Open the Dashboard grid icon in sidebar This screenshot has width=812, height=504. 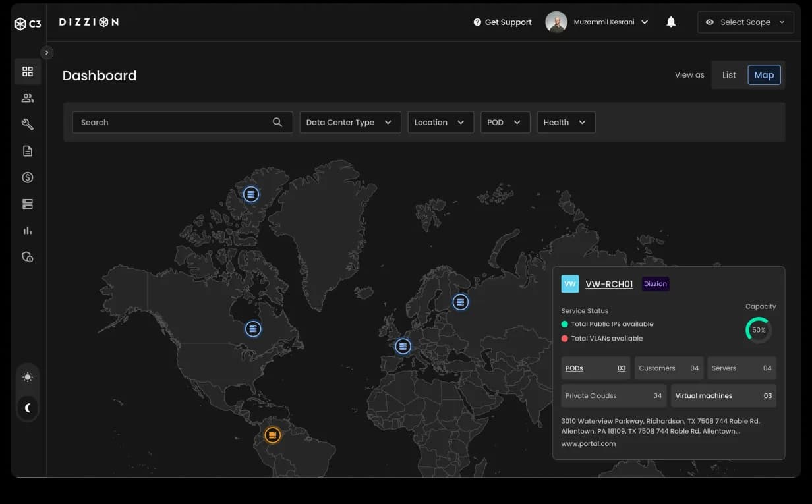[x=28, y=71]
